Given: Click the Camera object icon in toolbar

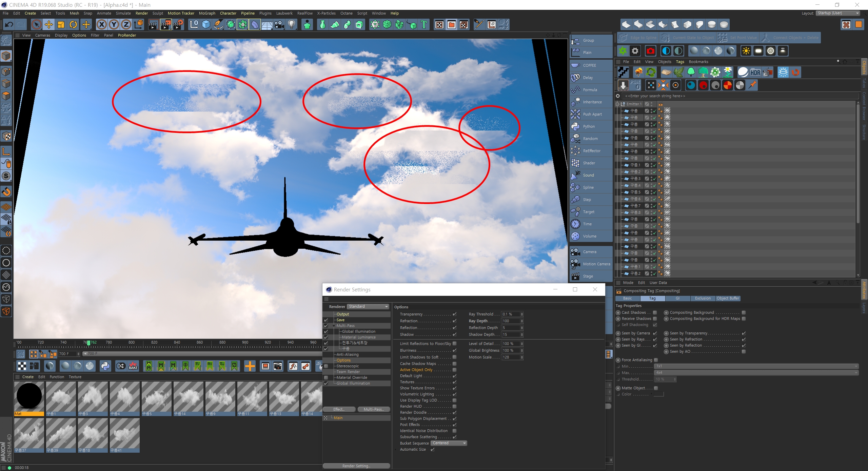Looking at the screenshot, I should point(279,24).
